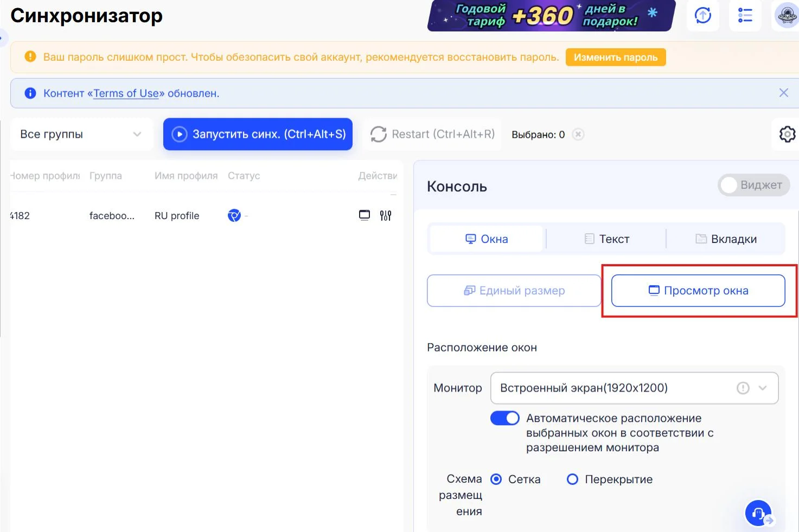Click the Restart refresh icon
The height and width of the screenshot is (532, 799).
(378, 134)
